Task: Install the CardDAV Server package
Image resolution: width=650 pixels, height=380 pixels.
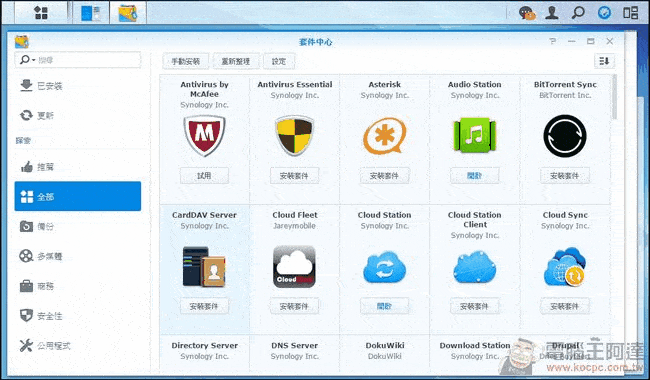Action: pos(204,306)
